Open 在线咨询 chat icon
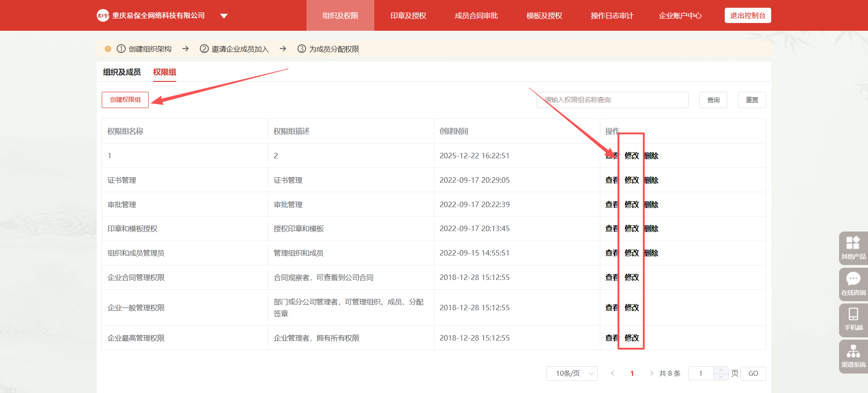 tap(853, 284)
